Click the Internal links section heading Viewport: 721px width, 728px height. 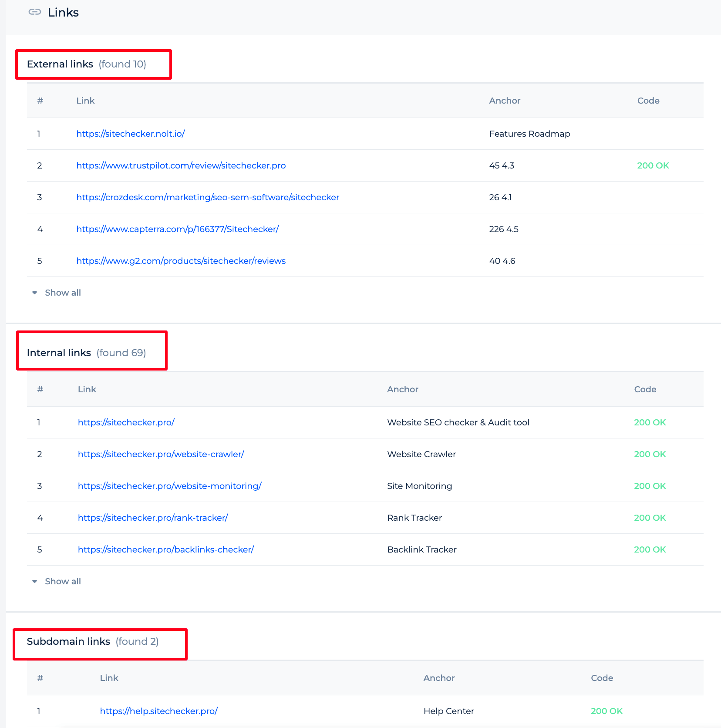coord(59,353)
